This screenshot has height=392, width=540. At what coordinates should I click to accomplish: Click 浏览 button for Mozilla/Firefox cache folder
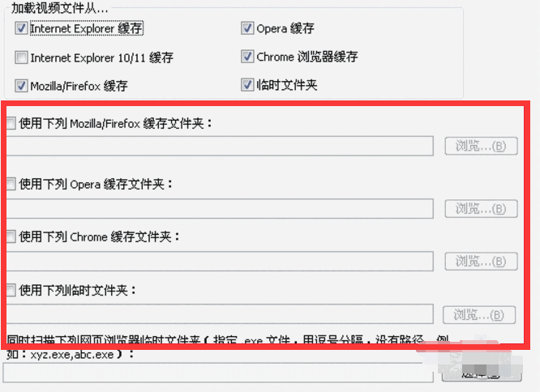point(481,146)
